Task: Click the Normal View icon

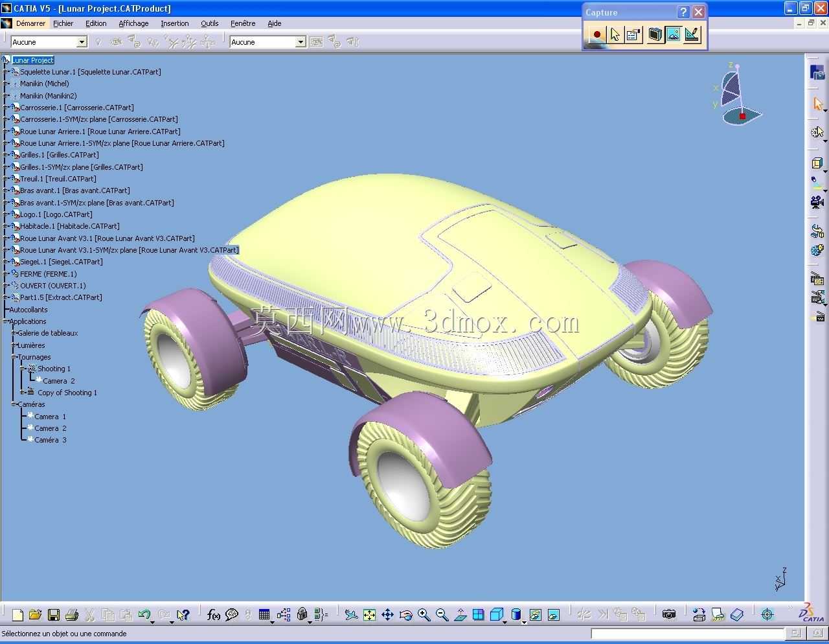Action: 460,615
